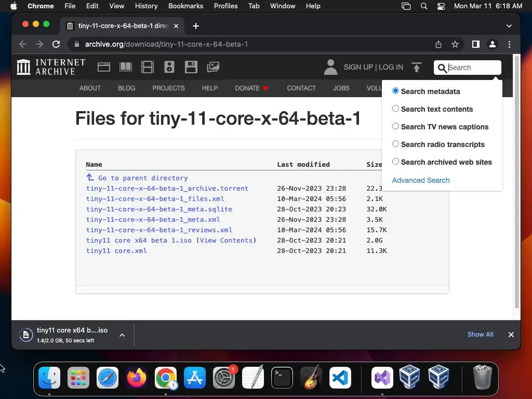Go forward in browser history
Screen dimensions: 532x399
[39, 44]
